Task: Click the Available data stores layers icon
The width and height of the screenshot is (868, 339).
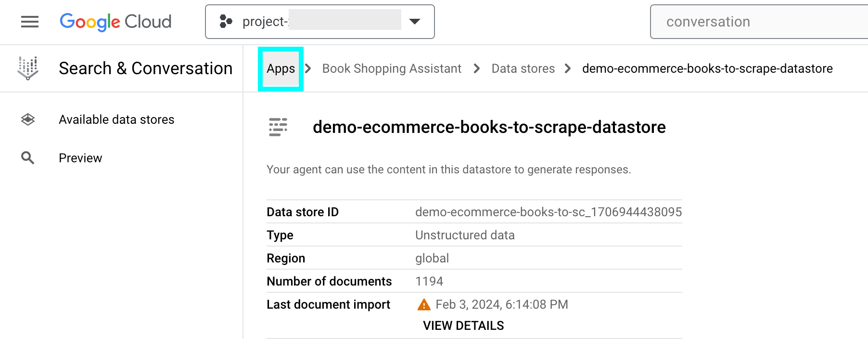Action: (28, 119)
